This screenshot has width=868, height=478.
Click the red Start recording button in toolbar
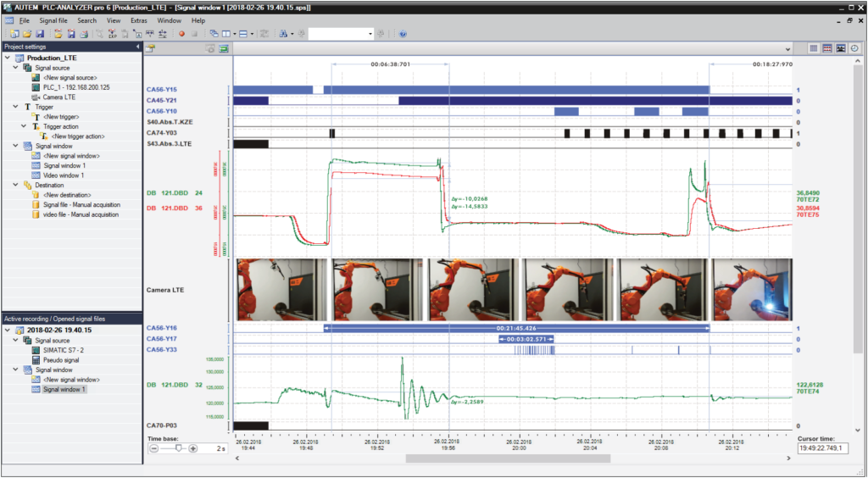(181, 34)
